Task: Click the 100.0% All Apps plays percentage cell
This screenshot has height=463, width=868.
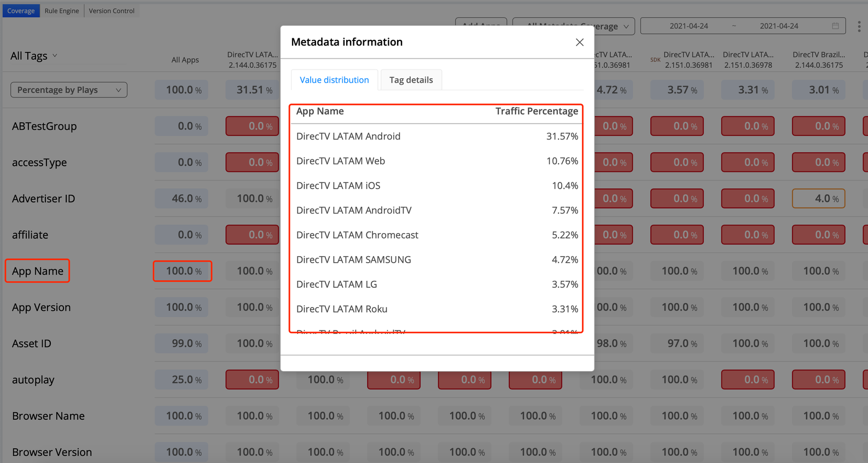Action: 182,90
